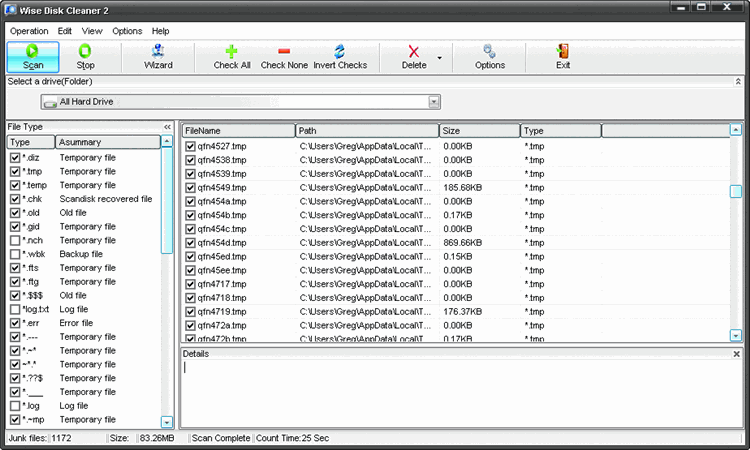Image resolution: width=750 pixels, height=450 pixels.
Task: Click the file type list scrollbar thumb
Action: [x=167, y=200]
